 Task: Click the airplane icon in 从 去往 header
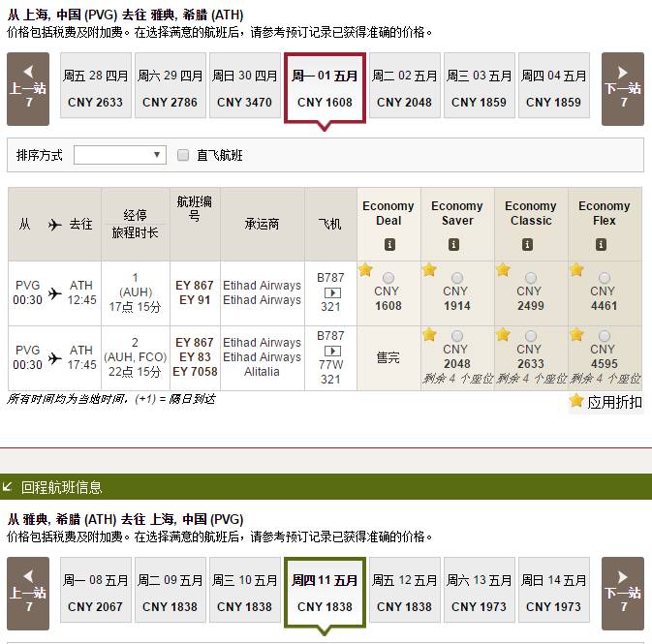[54, 225]
